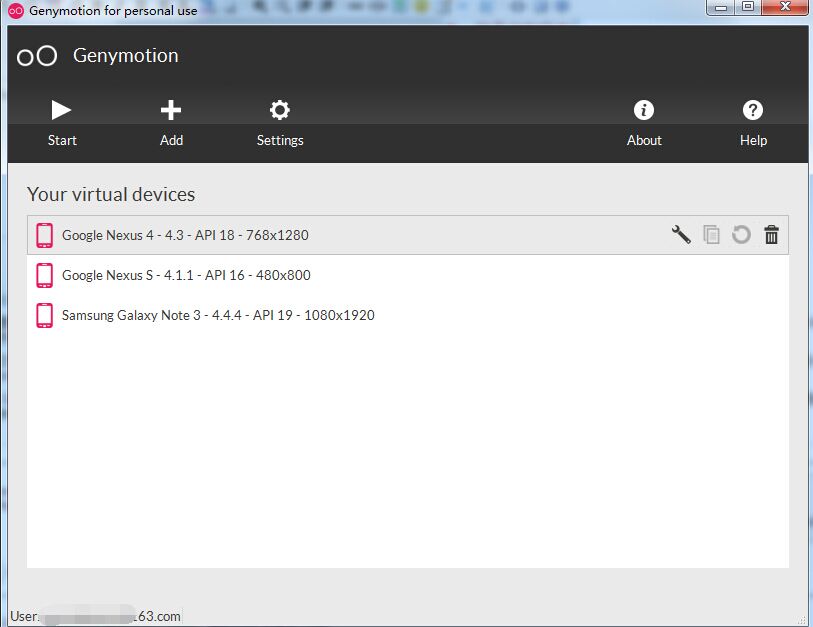Edit Google Nexus 4 configuration with wrench icon

pos(681,234)
